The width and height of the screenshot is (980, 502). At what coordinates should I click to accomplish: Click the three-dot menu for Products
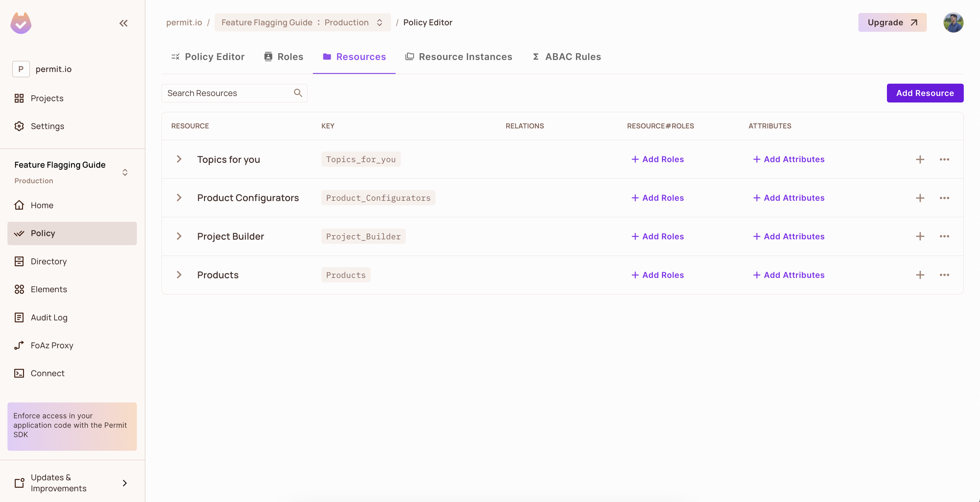(944, 275)
